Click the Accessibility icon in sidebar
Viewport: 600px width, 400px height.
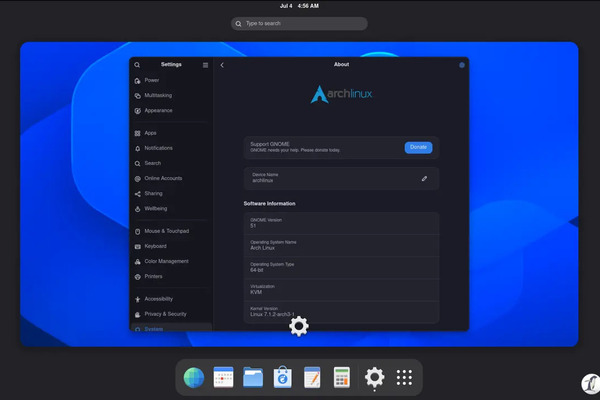[138, 299]
